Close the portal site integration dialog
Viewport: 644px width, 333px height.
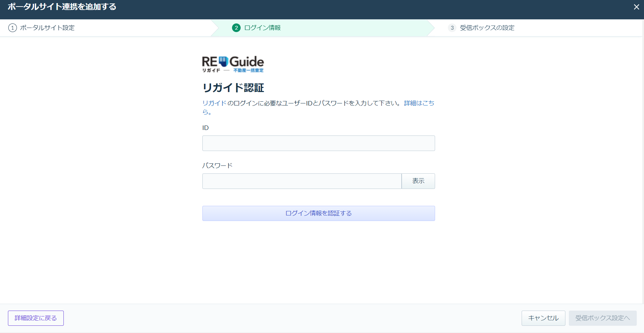click(636, 7)
